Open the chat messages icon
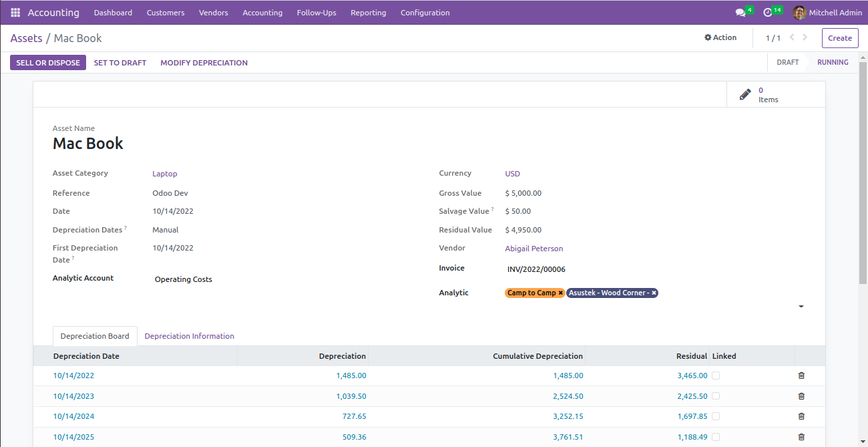Image resolution: width=868 pixels, height=447 pixels. (740, 13)
